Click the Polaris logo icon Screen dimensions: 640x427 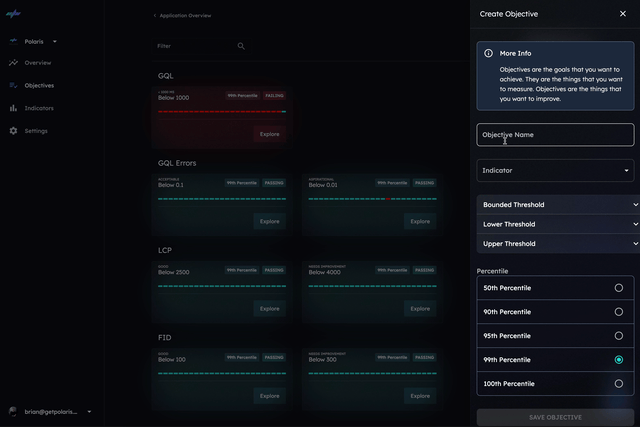click(x=14, y=14)
